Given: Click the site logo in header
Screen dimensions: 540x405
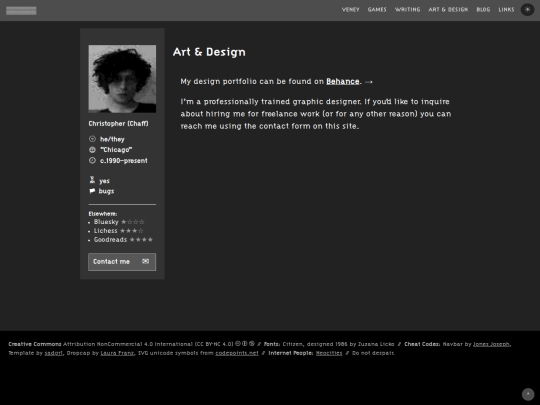Looking at the screenshot, I should pyautogui.click(x=21, y=11).
